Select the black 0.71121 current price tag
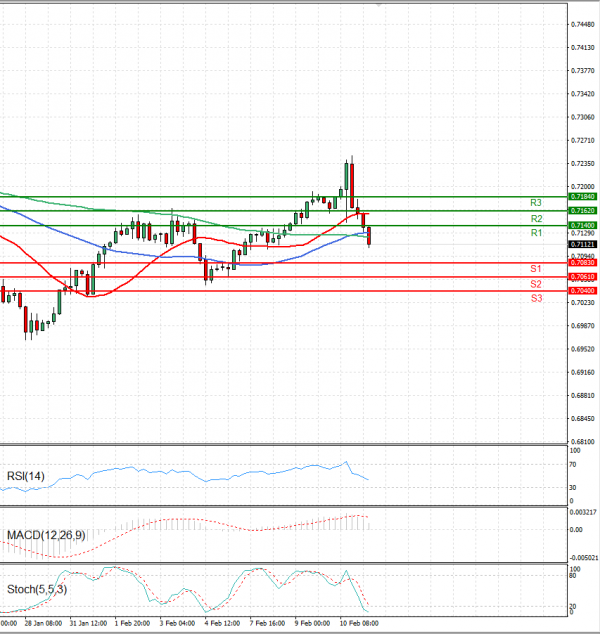This screenshot has width=600, height=634. tap(582, 245)
